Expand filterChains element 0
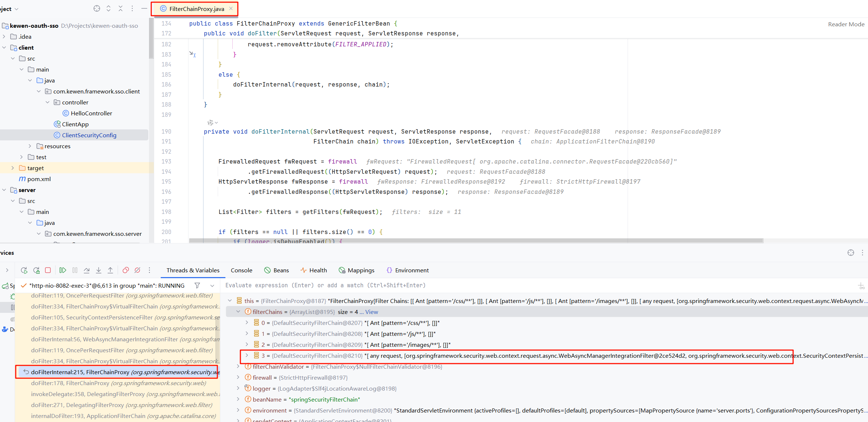This screenshot has width=868, height=422. pyautogui.click(x=247, y=323)
